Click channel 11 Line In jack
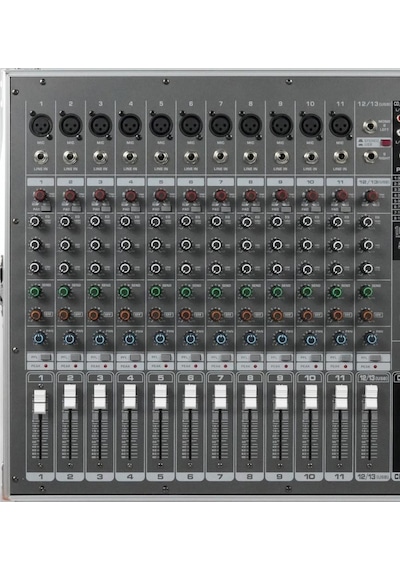The image size is (400, 570). [340, 157]
